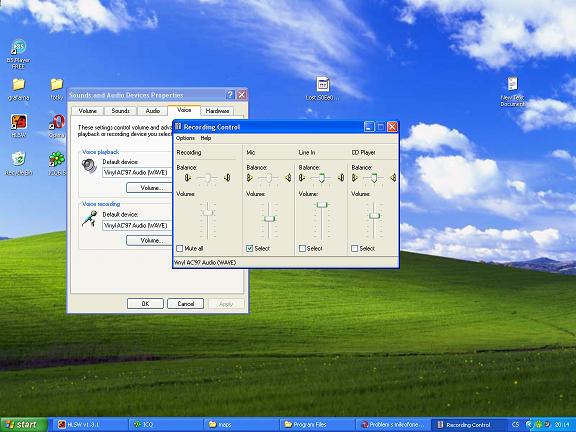The width and height of the screenshot is (576, 432).
Task: Open the Recycle Bin desktop icon
Action: tap(18, 163)
